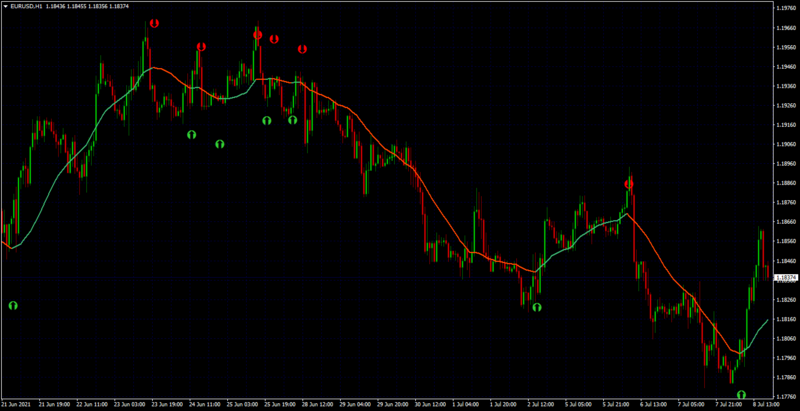This screenshot has width=800, height=411.
Task: Click the 1.18560 price axis label
Action: coord(786,241)
